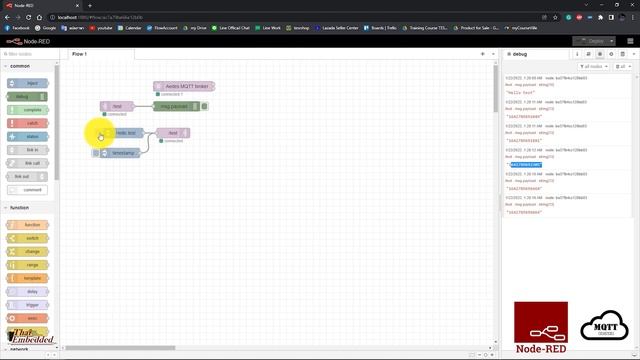640x360 pixels.
Task: Open the context data sidebar tab icon
Action: (x=623, y=54)
